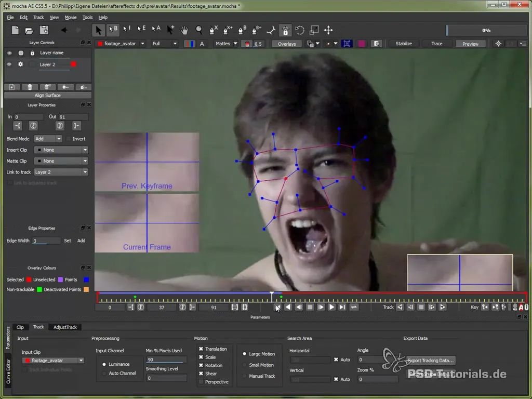
Task: Select Manual Track radio button
Action: click(x=244, y=376)
